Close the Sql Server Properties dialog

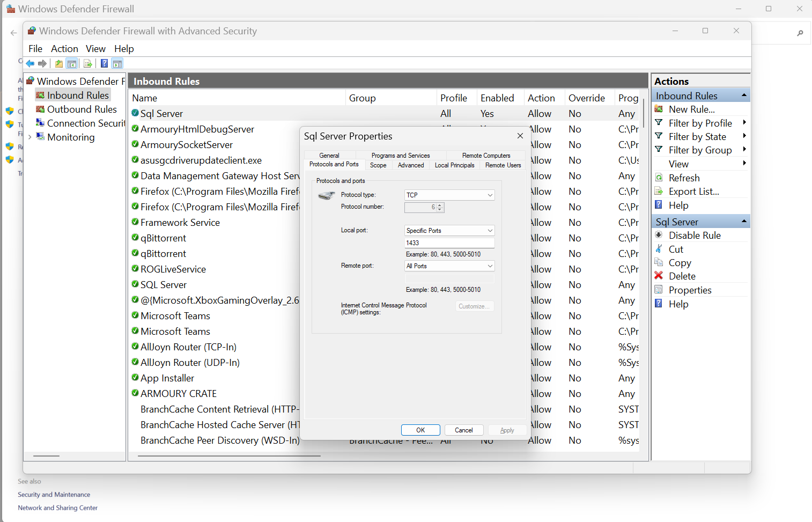(x=520, y=136)
